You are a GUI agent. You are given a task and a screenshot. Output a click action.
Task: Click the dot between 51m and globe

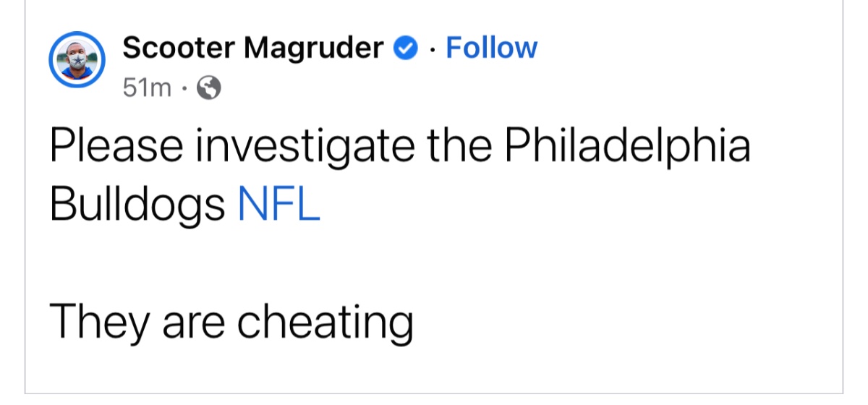pos(185,90)
